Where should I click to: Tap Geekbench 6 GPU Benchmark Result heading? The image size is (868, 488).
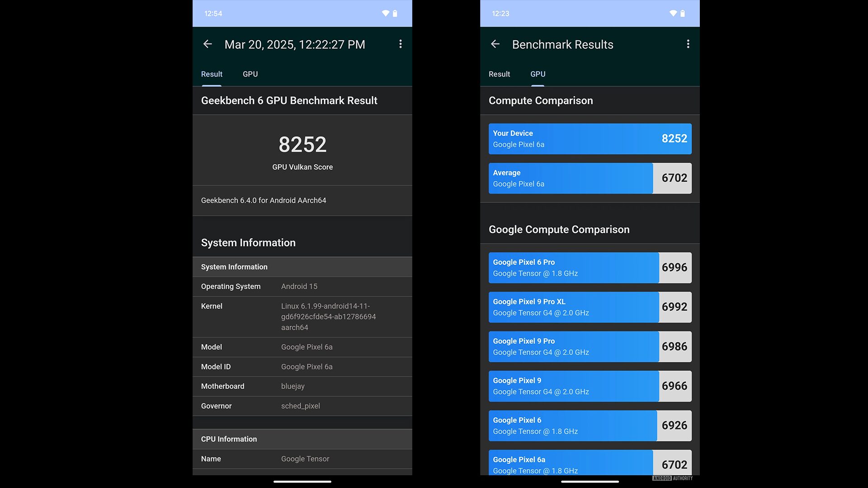pyautogui.click(x=289, y=100)
